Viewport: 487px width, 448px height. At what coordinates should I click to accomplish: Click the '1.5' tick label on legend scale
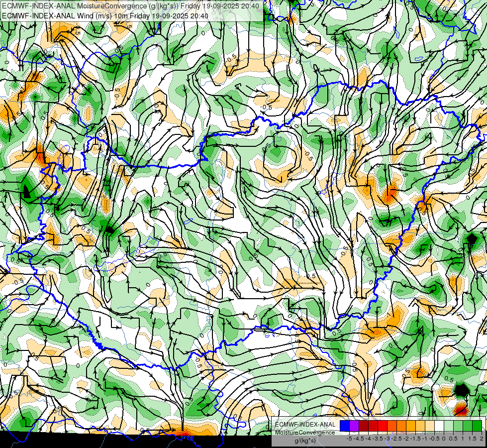tap(472, 439)
